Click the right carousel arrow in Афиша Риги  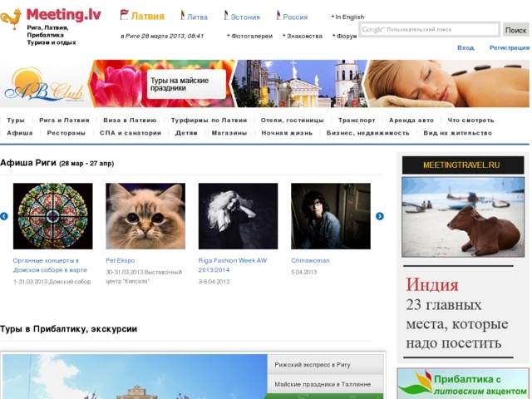(x=380, y=216)
